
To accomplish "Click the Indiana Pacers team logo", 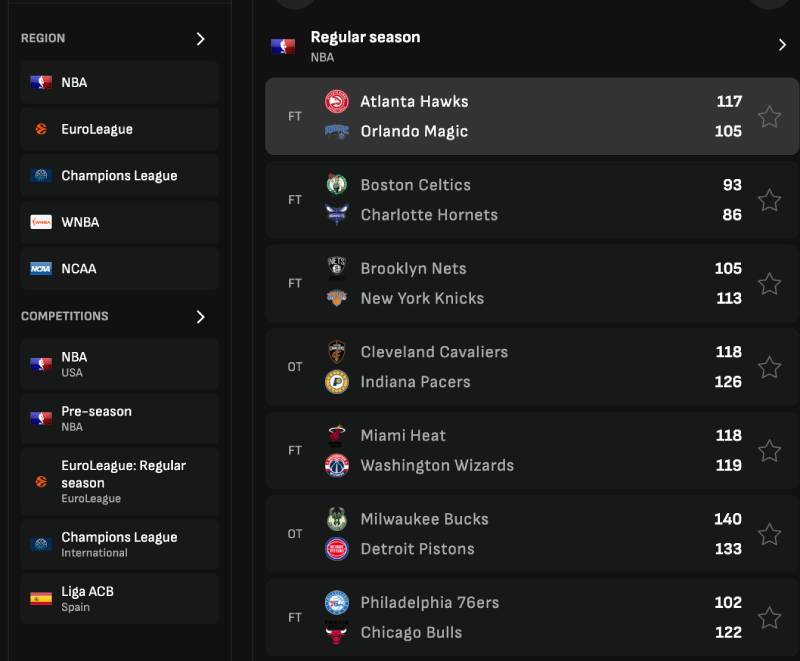I will (x=337, y=382).
